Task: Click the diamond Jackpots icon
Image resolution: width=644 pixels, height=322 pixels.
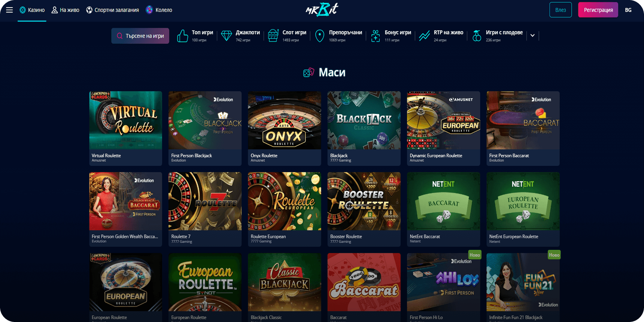Action: pyautogui.click(x=227, y=36)
